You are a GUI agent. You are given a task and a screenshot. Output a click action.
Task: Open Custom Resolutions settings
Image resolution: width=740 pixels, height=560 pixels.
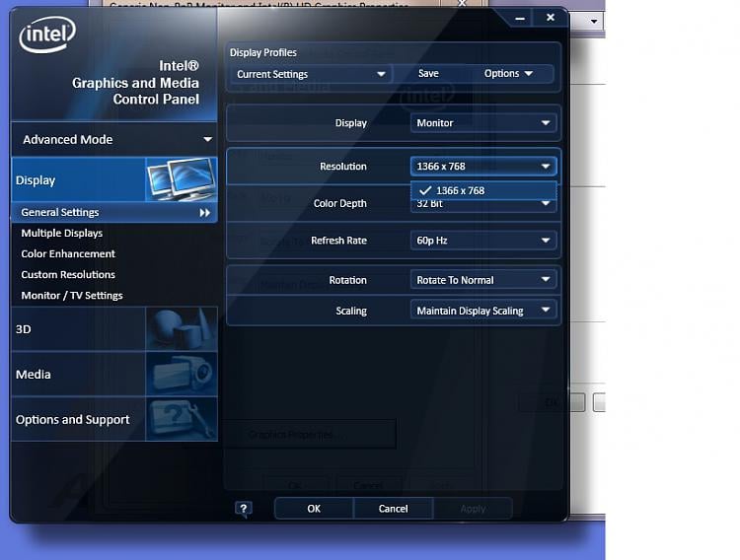(x=68, y=274)
